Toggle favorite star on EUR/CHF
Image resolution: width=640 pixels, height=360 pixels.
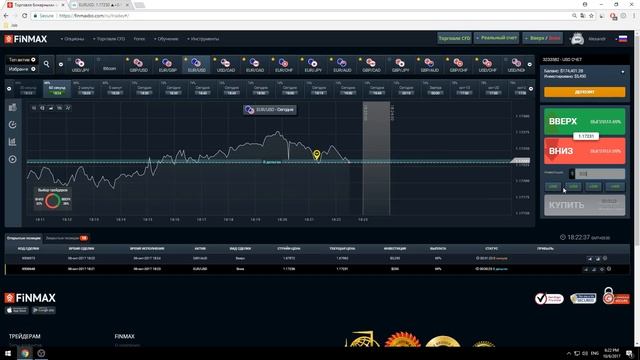[272, 59]
